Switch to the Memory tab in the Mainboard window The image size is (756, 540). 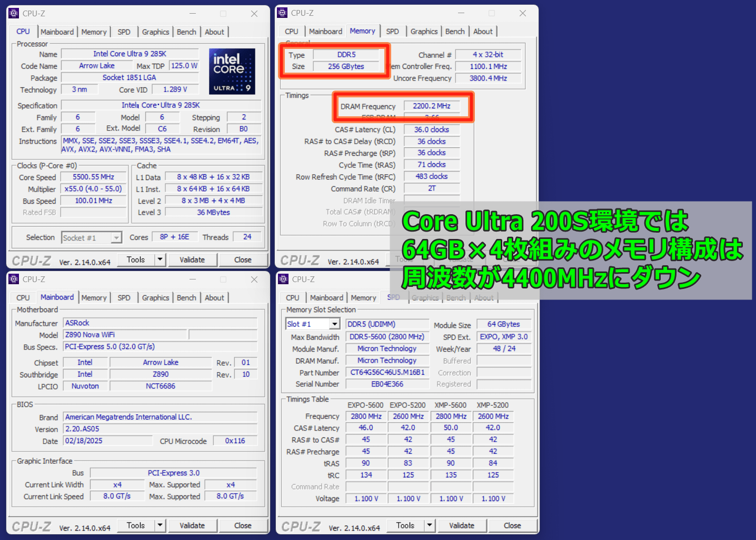tap(94, 298)
